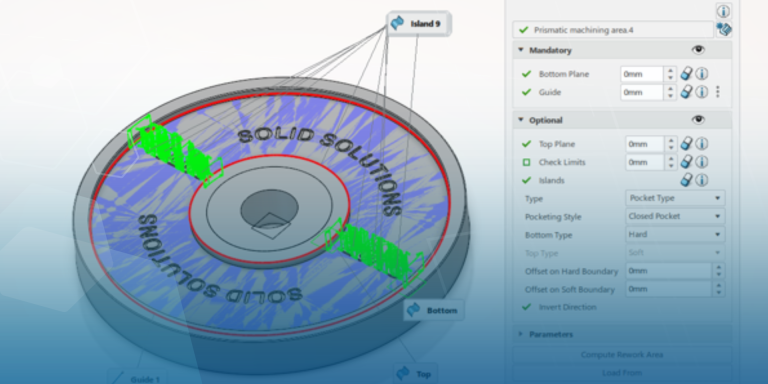This screenshot has height=384, width=768.
Task: Click the 'Bottom Type' label
Action: tap(549, 235)
